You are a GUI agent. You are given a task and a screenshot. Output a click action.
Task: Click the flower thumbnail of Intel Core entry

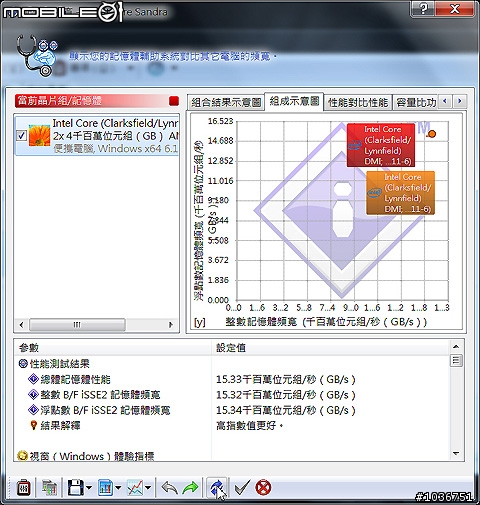pos(39,135)
